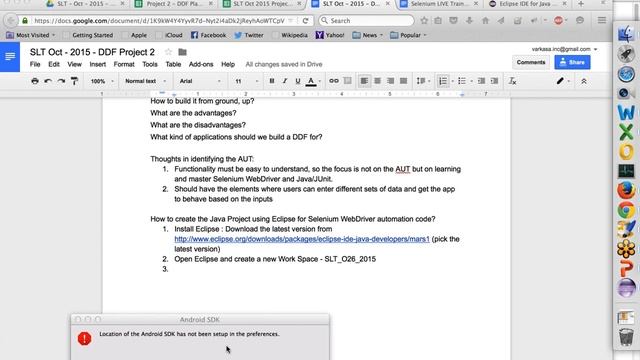Decrease the paragraph indent
The width and height of the screenshot is (640, 360).
482,81
